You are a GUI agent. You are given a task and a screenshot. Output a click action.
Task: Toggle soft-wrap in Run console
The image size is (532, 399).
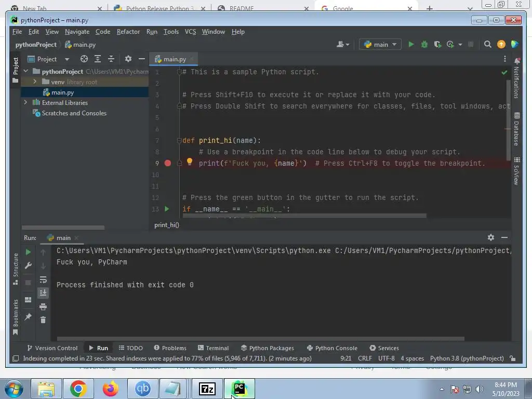tap(43, 280)
